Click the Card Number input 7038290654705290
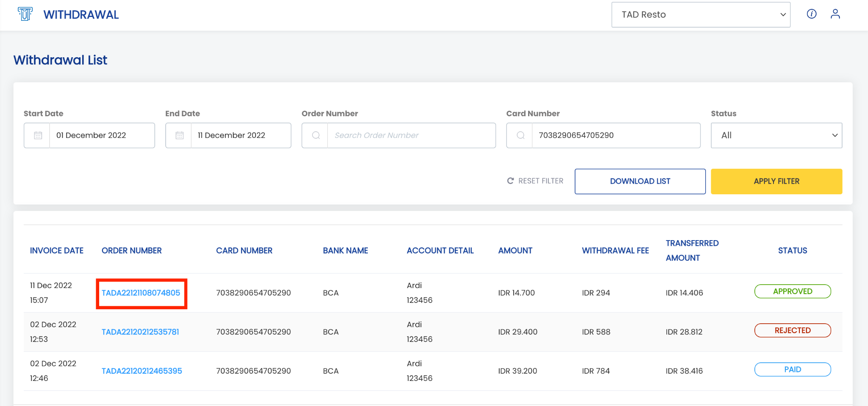This screenshot has height=406, width=868. (x=616, y=135)
